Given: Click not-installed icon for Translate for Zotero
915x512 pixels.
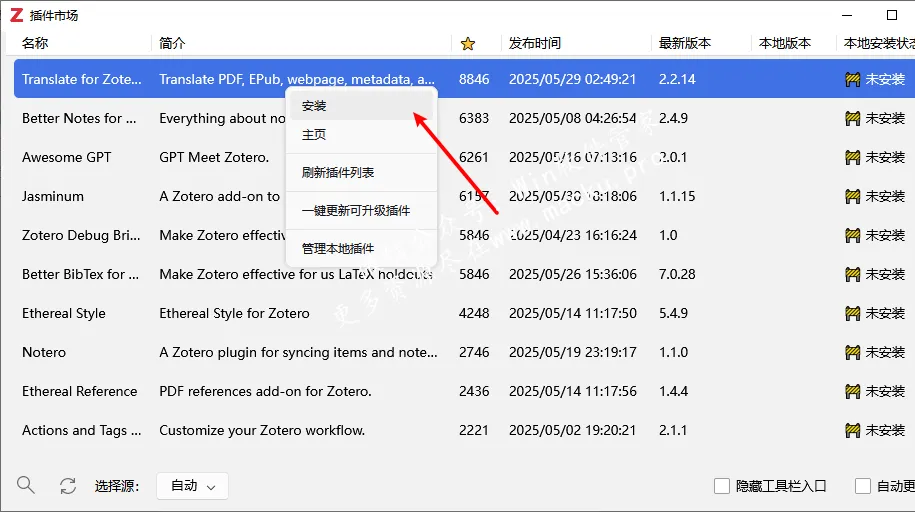Looking at the screenshot, I should click(853, 79).
